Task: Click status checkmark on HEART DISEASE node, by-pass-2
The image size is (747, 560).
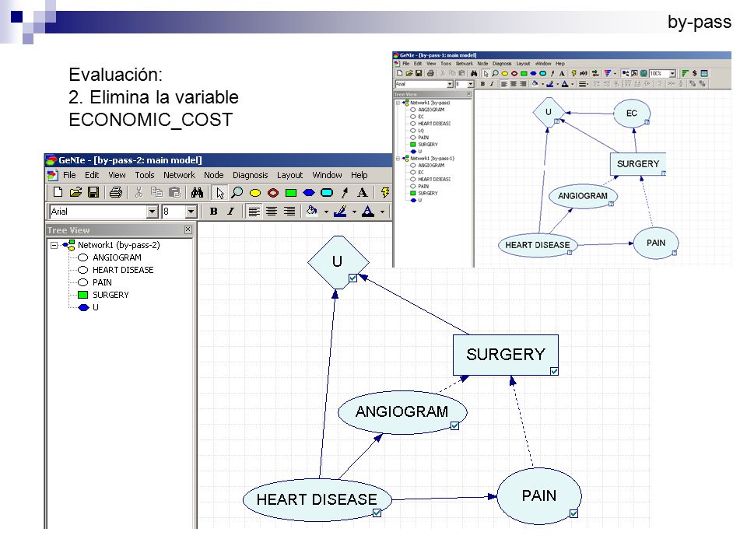Action: (x=377, y=513)
